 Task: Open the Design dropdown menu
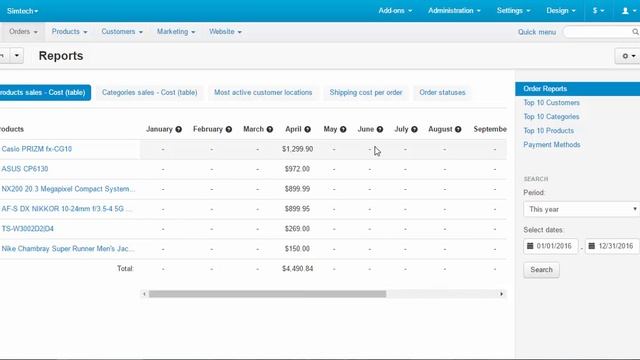[x=560, y=11]
